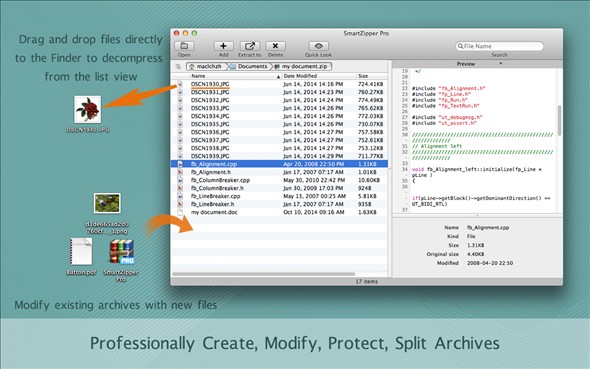Select file DSCN1932.JPG in list
The image size is (590, 369).
pos(210,100)
